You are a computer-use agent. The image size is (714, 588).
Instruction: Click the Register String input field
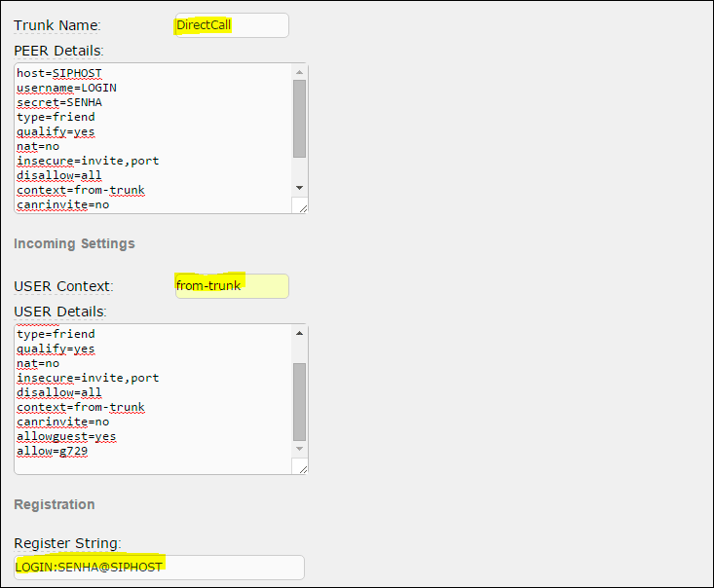point(159,568)
